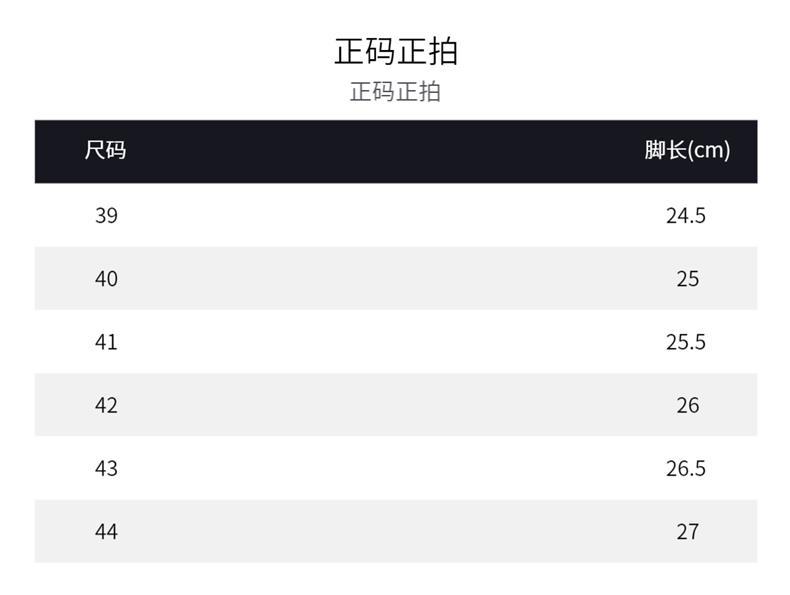Click size 39 in the table
Image resolution: width=790 pixels, height=595 pixels.
[x=106, y=215]
